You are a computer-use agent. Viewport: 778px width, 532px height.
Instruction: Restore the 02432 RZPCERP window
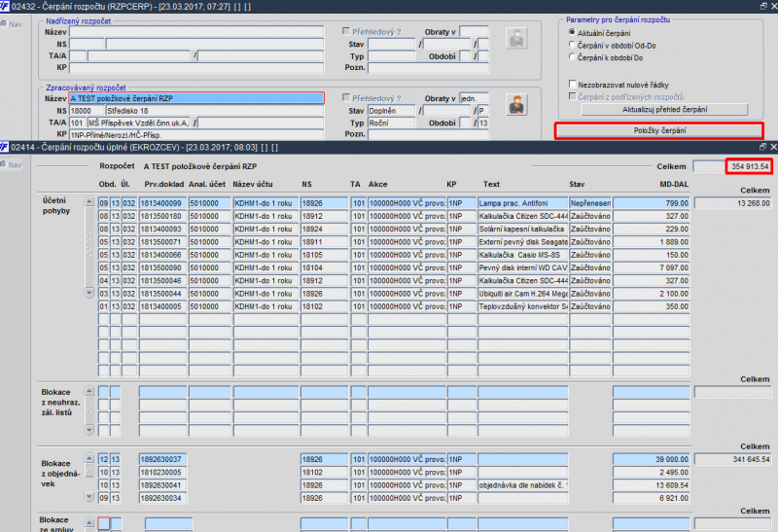pyautogui.click(x=763, y=6)
